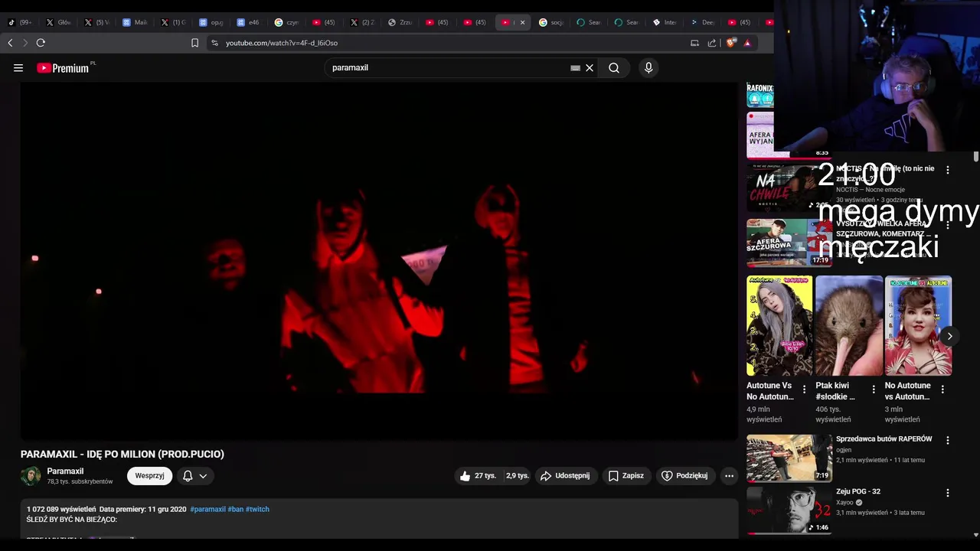Run the search with the magnifier button
Image resolution: width=980 pixels, height=551 pixels.
click(x=614, y=68)
